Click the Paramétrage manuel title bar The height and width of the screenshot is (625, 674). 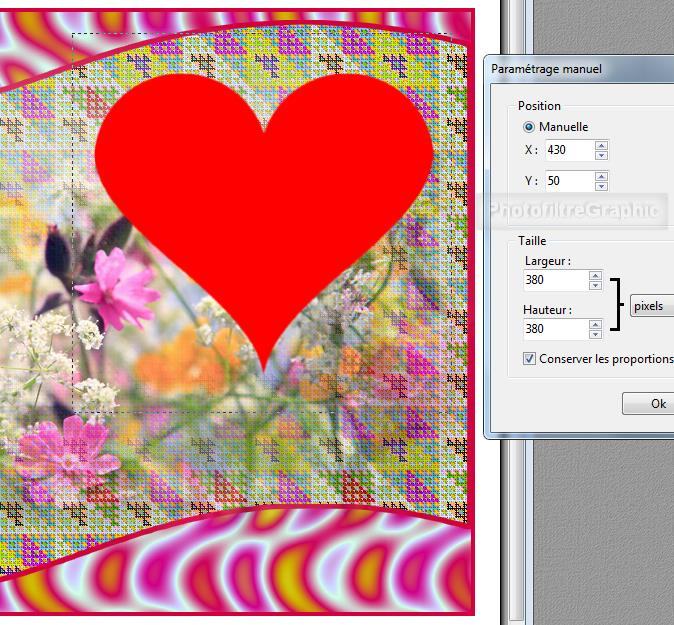580,69
